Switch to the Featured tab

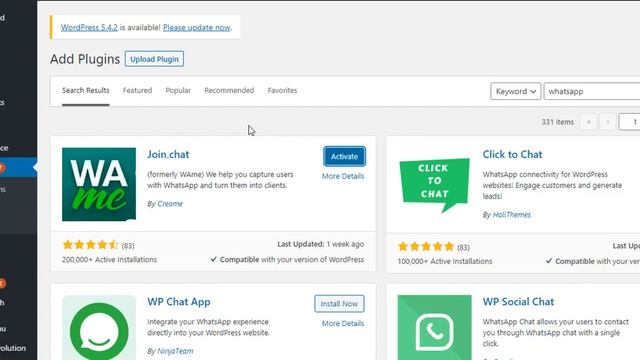coord(137,90)
